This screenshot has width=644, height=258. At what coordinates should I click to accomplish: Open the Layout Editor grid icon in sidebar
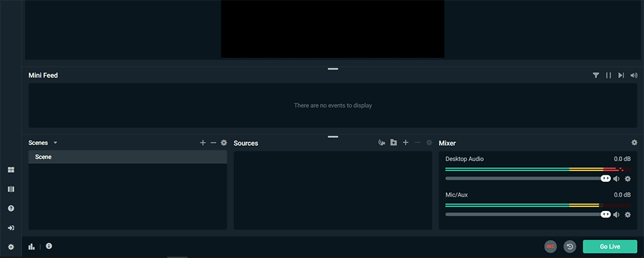pos(11,170)
